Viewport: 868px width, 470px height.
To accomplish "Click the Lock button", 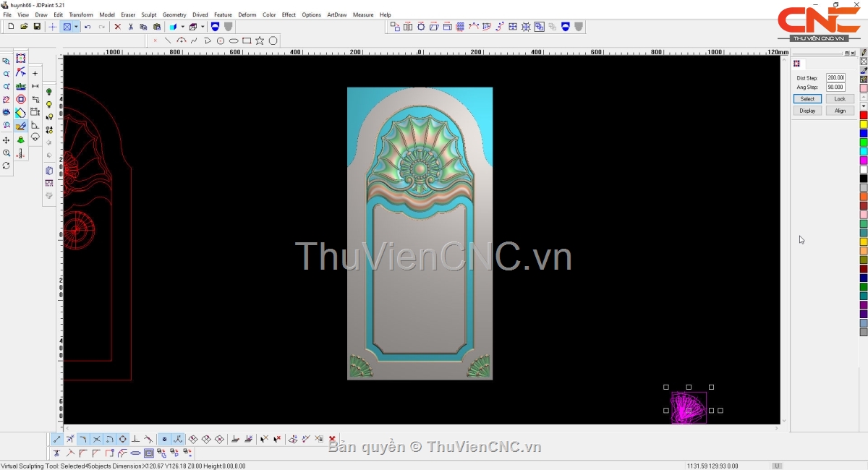I will coord(839,99).
